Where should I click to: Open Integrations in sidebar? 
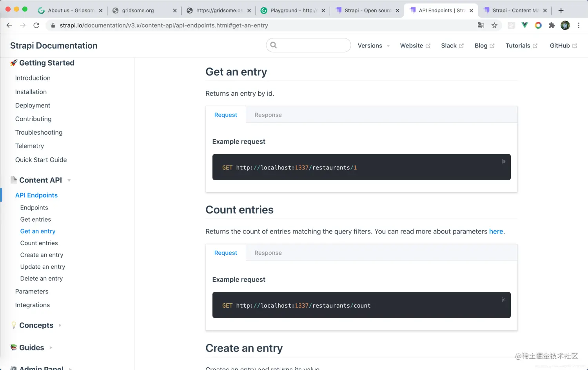coord(33,305)
